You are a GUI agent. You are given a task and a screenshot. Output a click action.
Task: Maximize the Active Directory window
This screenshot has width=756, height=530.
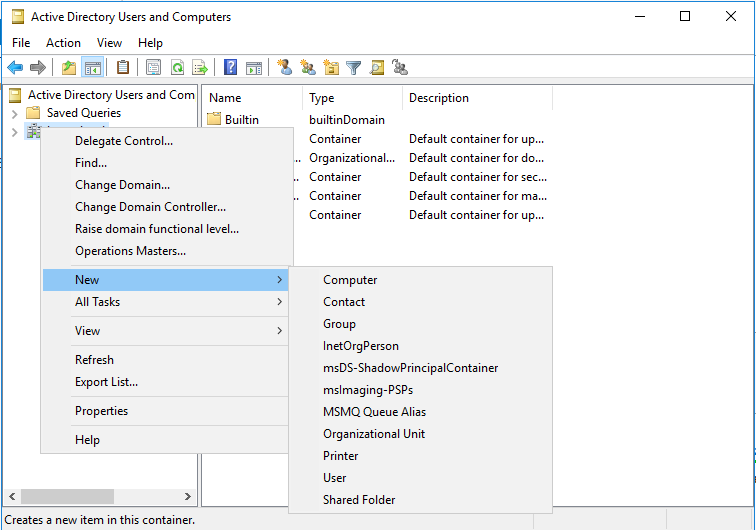point(685,16)
